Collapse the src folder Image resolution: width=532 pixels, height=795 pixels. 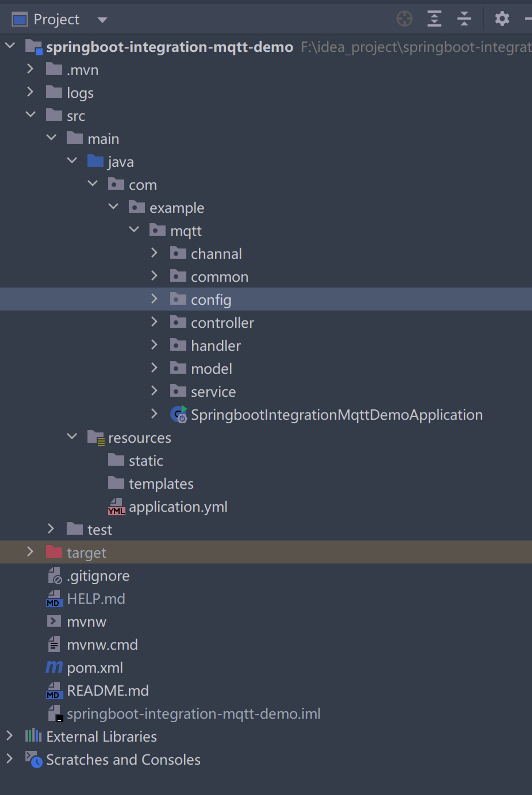click(x=31, y=115)
